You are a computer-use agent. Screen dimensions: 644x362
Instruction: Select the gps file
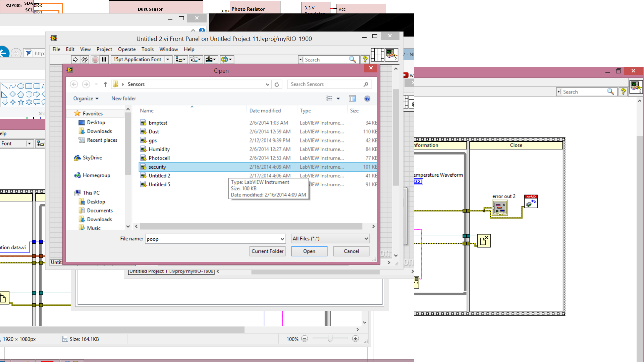click(258, 140)
